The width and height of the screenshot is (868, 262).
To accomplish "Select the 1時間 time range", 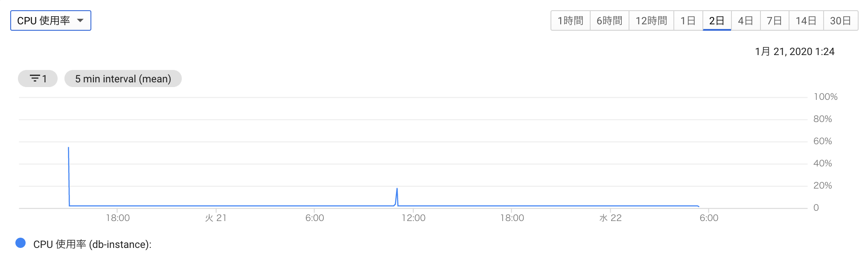I will (570, 20).
